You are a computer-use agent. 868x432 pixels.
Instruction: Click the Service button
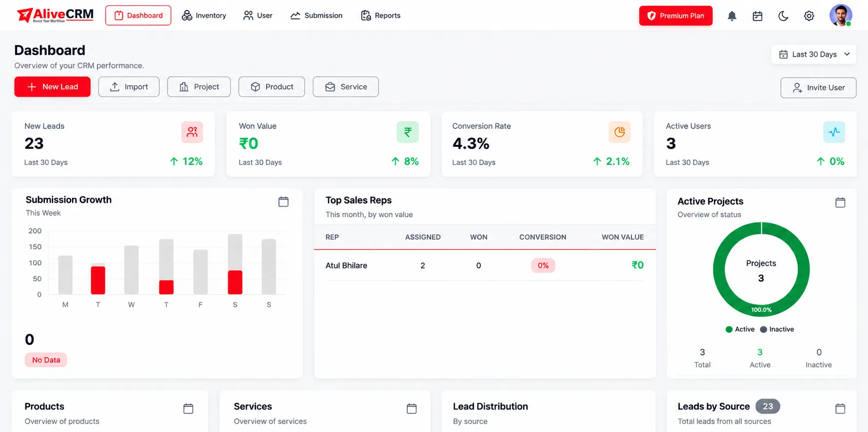[x=346, y=87]
